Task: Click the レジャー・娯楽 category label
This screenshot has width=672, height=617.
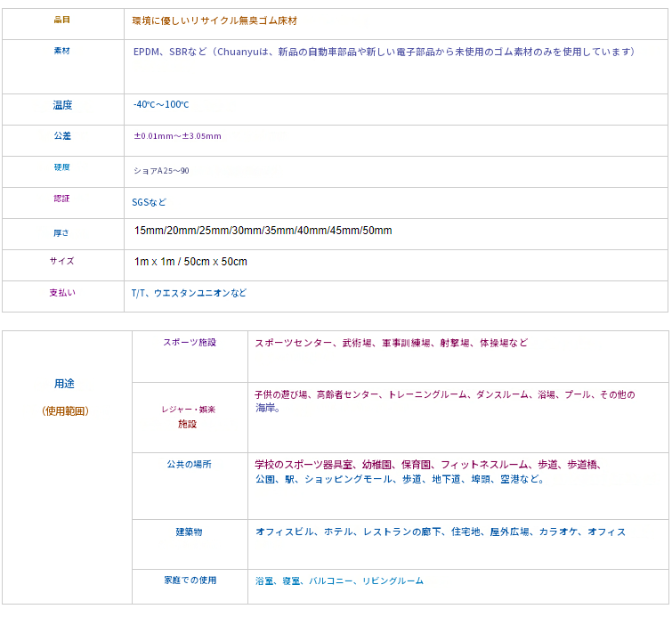Action: (189, 410)
